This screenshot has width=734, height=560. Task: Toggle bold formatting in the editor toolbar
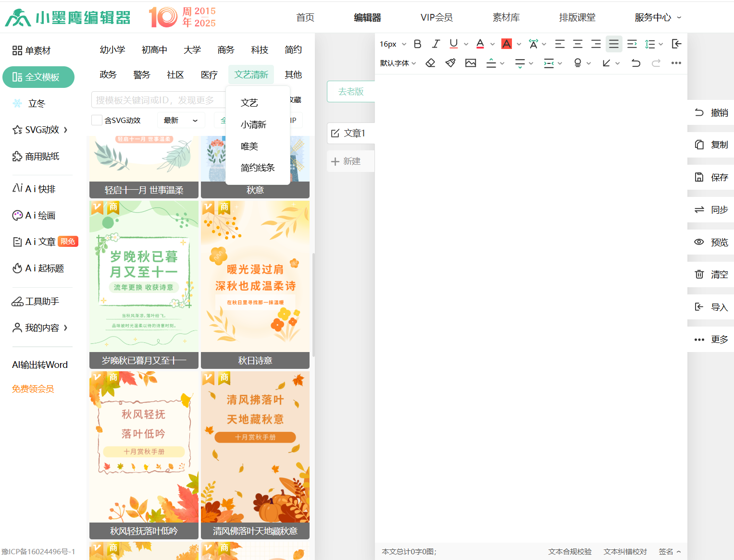pyautogui.click(x=417, y=44)
